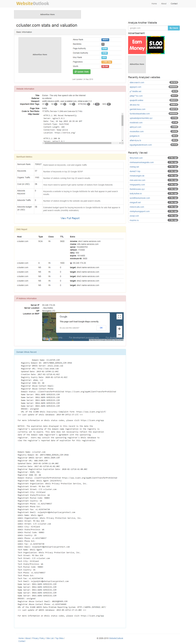Image resolution: width=196 pixels, height=644 pixels.
Task: Open fuckbookaustralia.com analysis link
Action: pyautogui.click(x=140, y=114)
